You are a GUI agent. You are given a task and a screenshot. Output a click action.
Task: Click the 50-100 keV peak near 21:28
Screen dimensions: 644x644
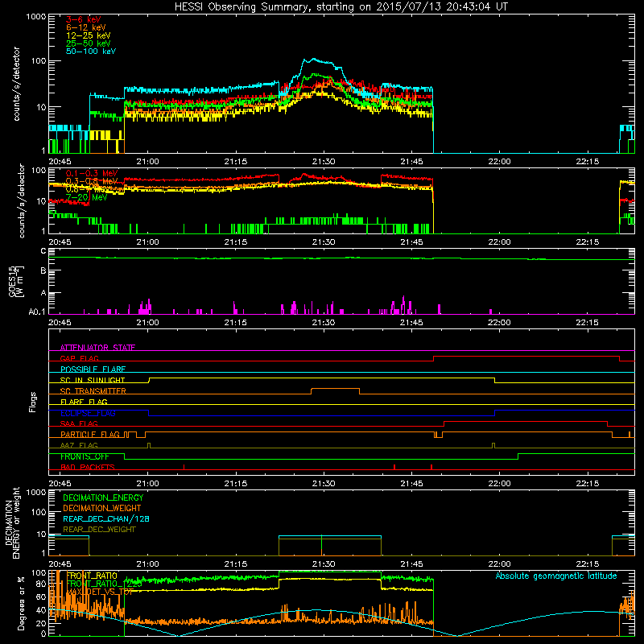point(313,59)
